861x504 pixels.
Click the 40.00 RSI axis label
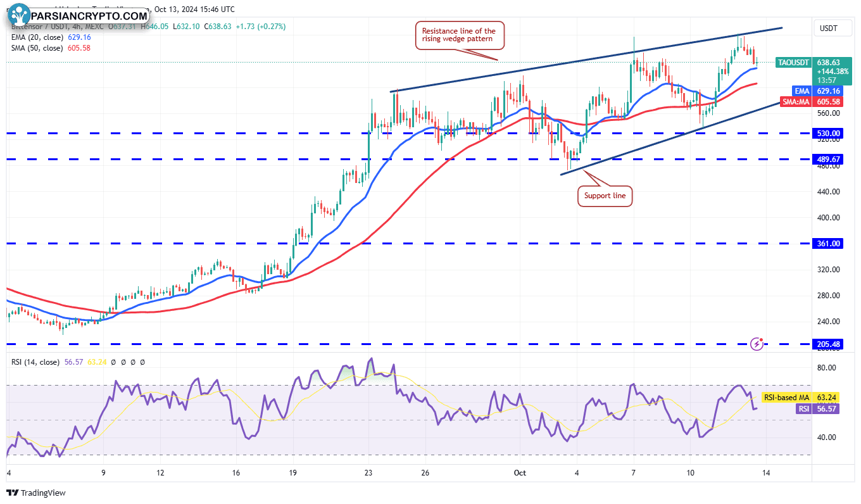827,437
